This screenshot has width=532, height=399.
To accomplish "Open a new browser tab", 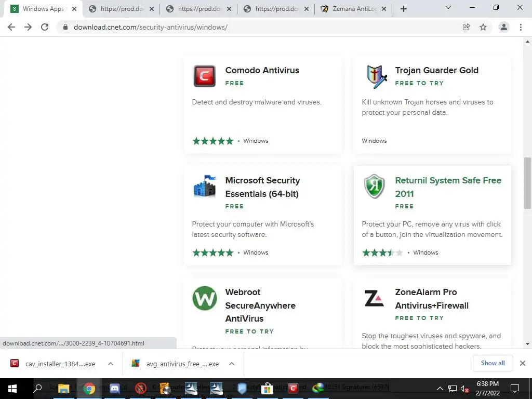I will tap(403, 9).
